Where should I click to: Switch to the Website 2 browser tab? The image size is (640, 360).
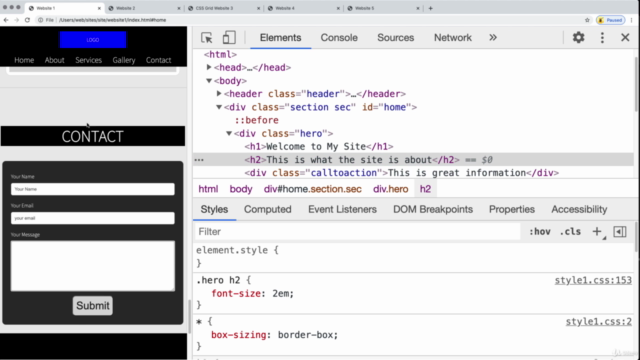(143, 8)
